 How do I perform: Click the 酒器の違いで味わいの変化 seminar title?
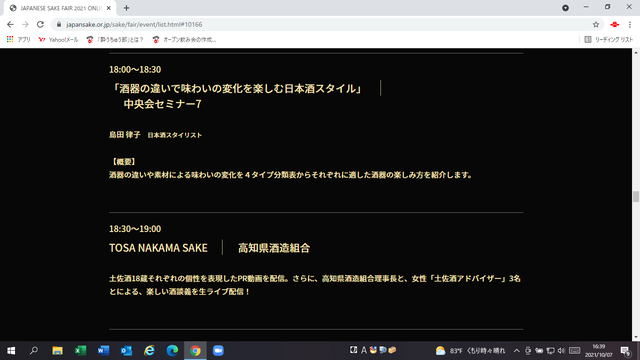pos(237,89)
